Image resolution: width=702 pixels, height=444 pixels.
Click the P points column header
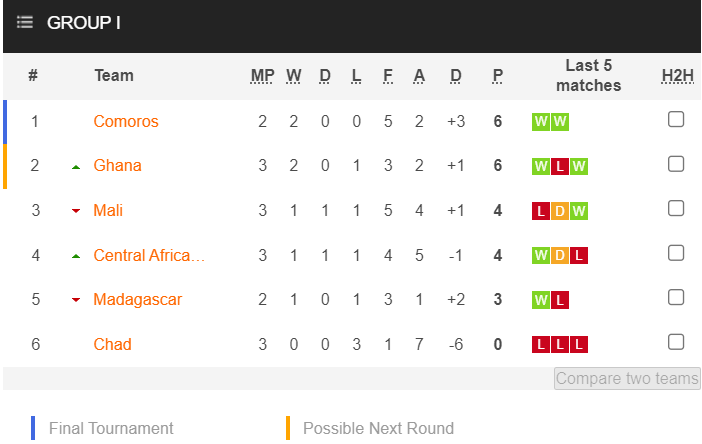[x=497, y=76]
